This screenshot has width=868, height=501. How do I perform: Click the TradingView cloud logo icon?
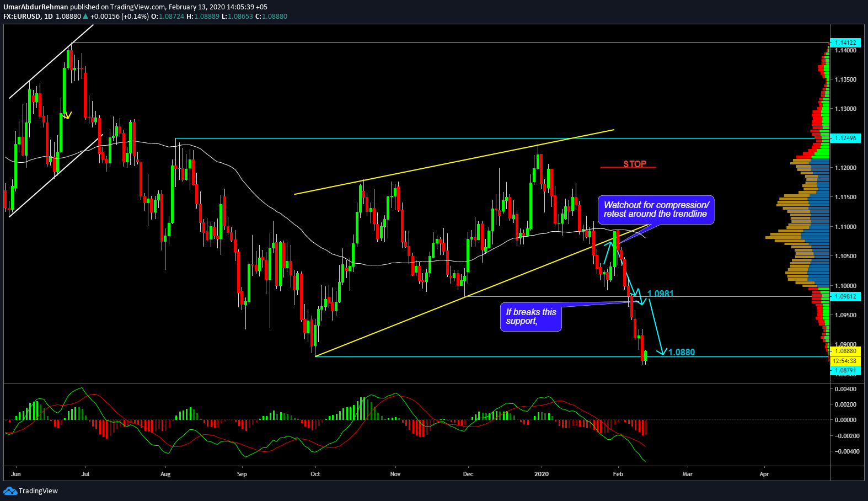coord(10,491)
